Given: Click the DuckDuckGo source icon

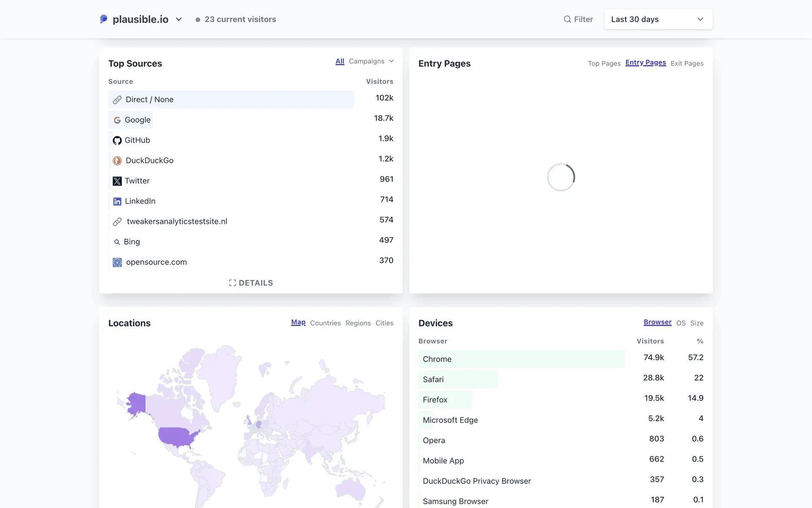Looking at the screenshot, I should [117, 161].
